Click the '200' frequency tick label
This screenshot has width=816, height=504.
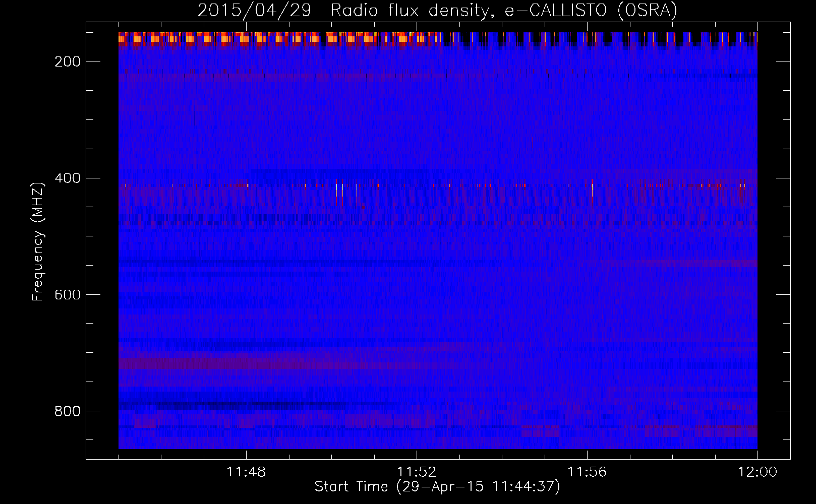coord(68,61)
